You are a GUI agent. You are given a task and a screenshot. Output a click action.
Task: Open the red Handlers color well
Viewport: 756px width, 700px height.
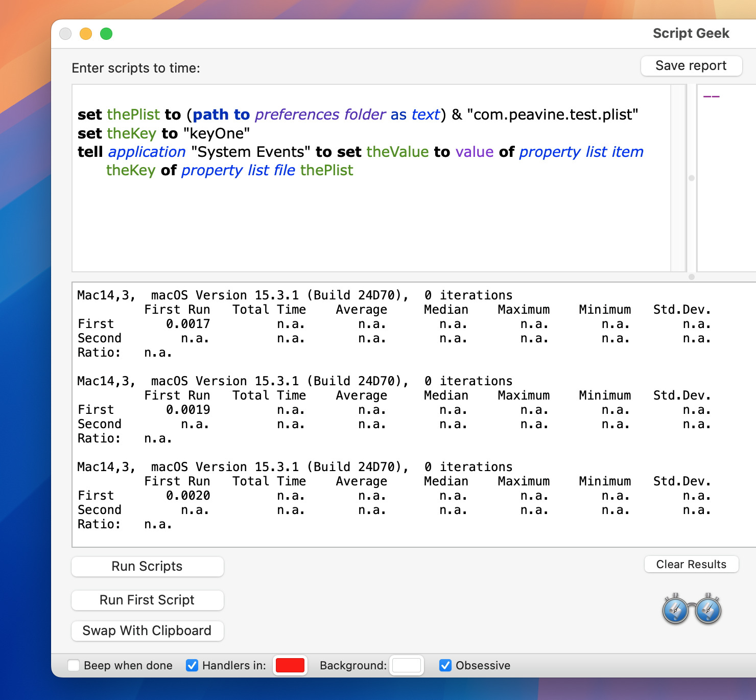click(290, 665)
